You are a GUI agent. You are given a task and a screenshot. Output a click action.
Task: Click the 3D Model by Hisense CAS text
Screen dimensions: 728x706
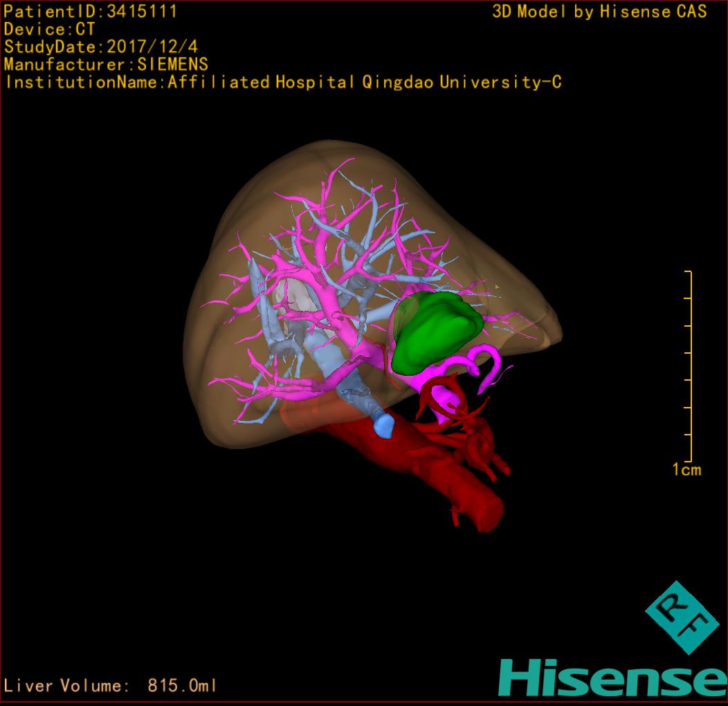[599, 11]
